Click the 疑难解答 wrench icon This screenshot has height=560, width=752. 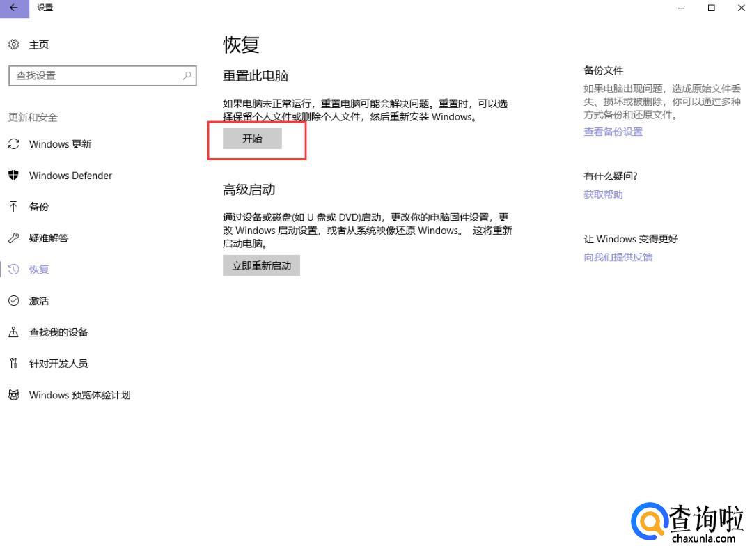tap(14, 238)
